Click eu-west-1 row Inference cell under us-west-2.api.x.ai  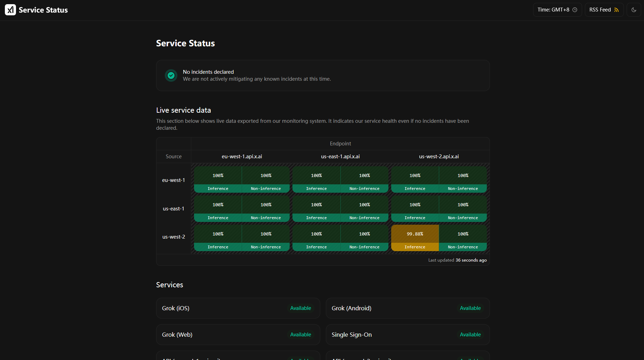(x=415, y=179)
